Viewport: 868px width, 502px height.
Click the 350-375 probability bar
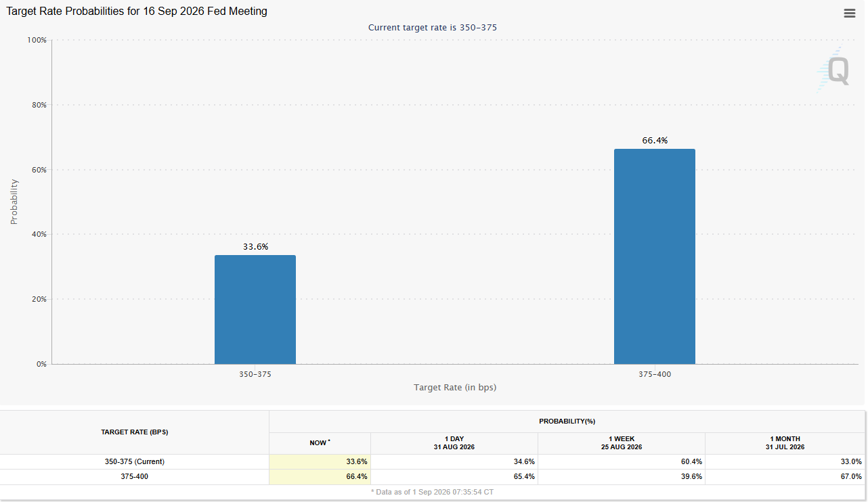pos(255,309)
